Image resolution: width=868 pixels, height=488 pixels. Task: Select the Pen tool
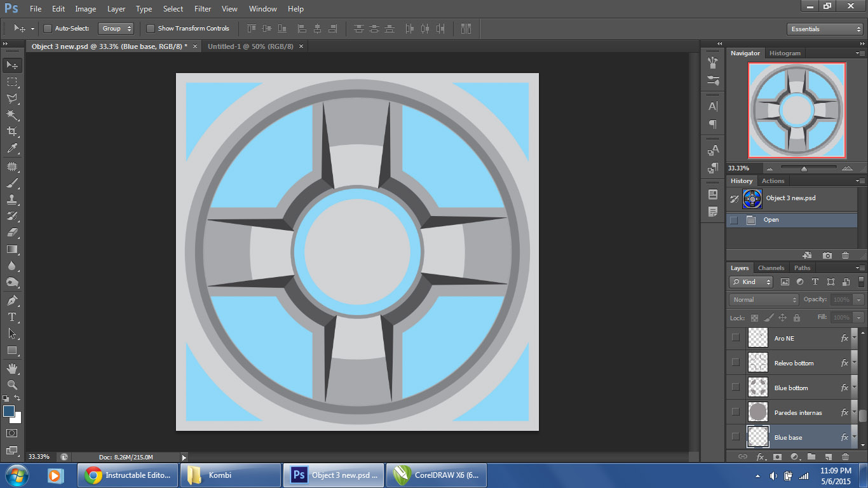click(11, 300)
